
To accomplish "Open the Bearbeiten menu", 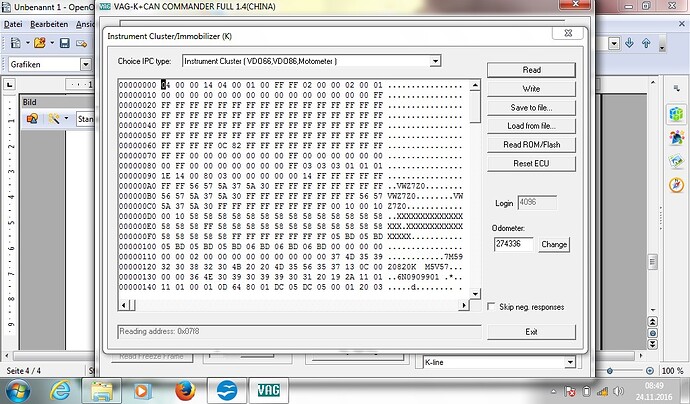I will click(x=49, y=24).
